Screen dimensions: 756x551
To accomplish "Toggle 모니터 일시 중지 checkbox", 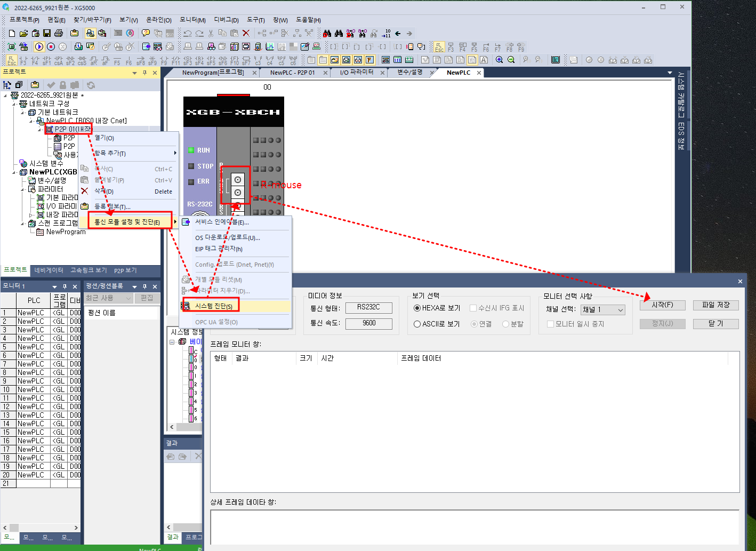I will click(550, 324).
